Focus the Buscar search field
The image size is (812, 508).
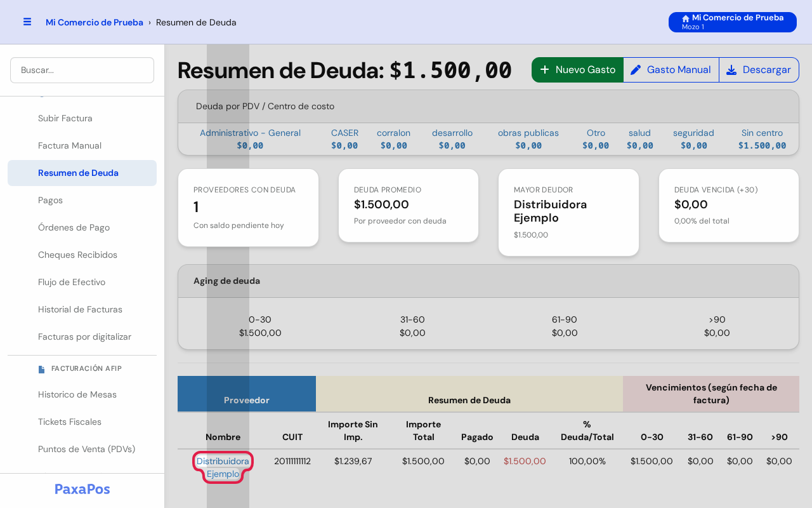[x=82, y=70]
